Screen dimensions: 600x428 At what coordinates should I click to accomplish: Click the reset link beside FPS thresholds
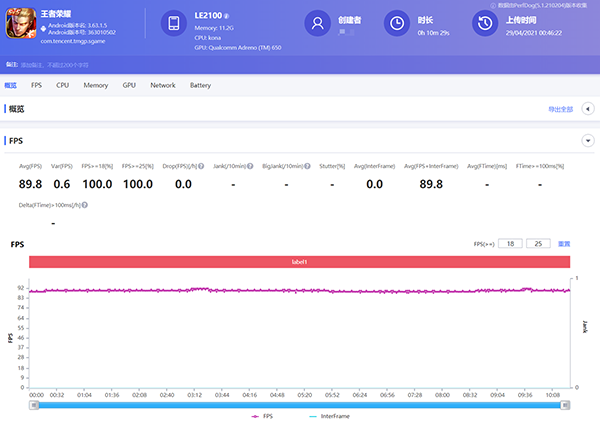564,243
